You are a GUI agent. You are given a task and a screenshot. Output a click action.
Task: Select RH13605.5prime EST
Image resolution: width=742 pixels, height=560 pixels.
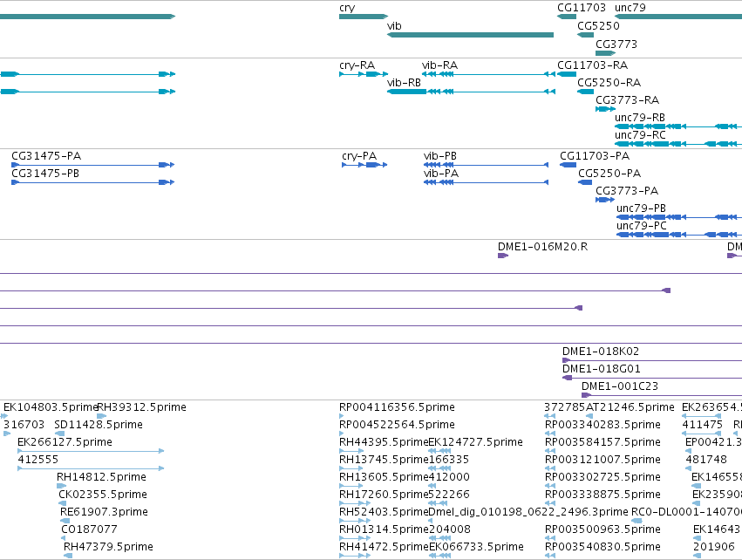pyautogui.click(x=351, y=486)
